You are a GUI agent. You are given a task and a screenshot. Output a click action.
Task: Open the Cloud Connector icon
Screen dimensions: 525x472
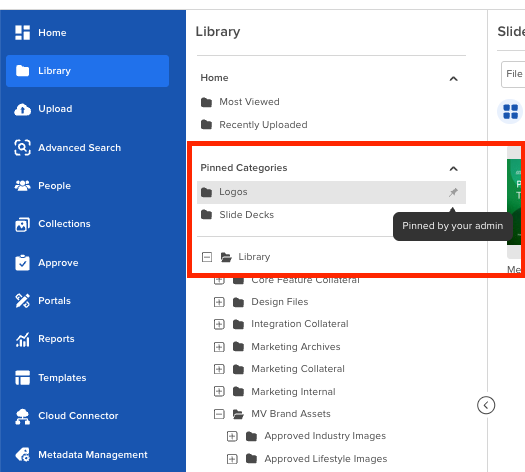tap(22, 416)
